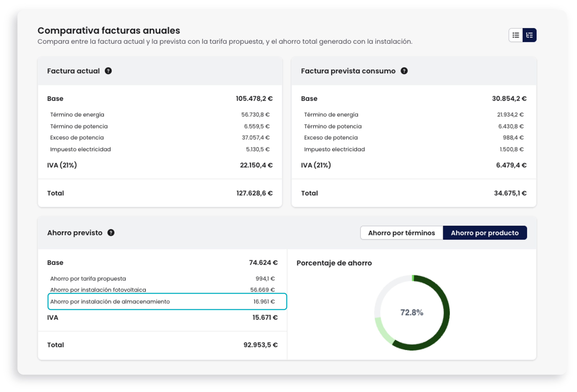Click the 56.669 € photovoltaic savings value
577x392 pixels.
coord(262,290)
